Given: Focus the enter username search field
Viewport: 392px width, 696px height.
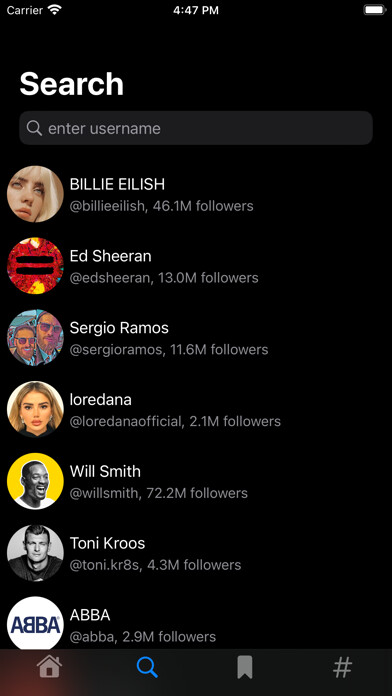Looking at the screenshot, I should (196, 128).
